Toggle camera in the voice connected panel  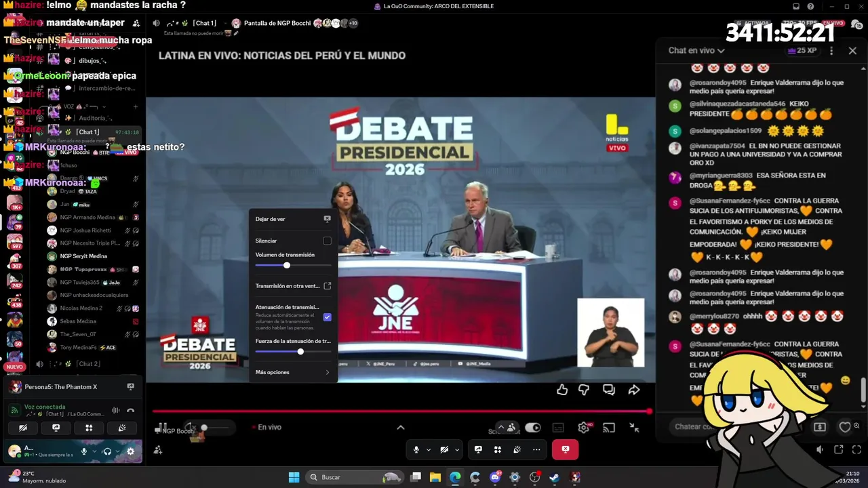point(23,428)
